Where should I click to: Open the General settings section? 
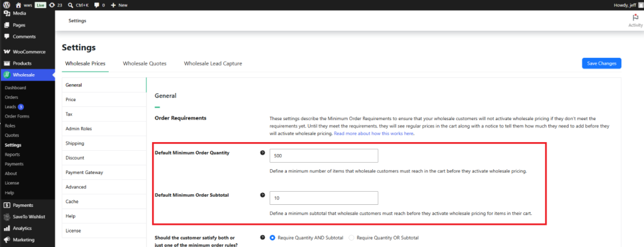[x=104, y=85]
